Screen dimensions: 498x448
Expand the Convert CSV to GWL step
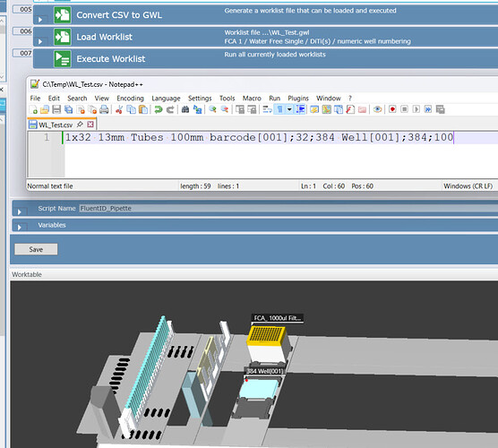point(40,20)
